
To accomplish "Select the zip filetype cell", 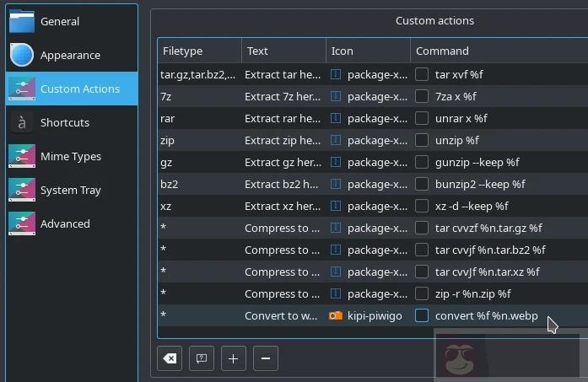I will tap(200, 140).
